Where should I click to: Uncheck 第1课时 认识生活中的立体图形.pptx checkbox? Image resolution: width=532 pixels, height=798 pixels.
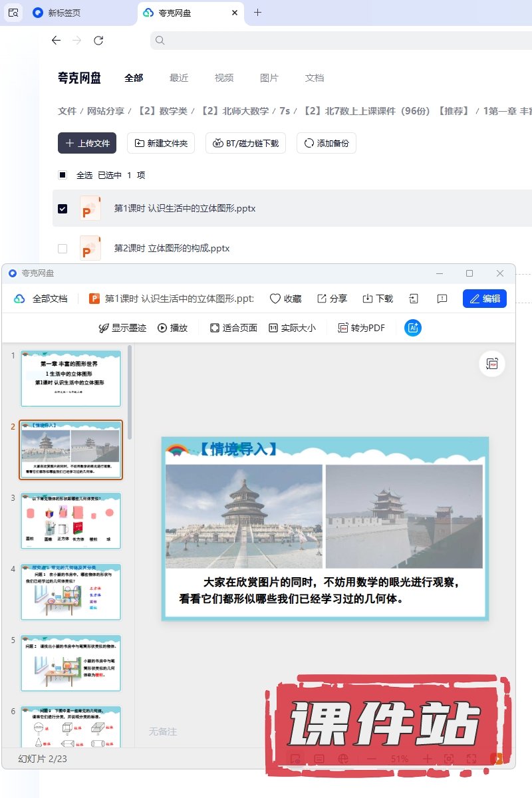pyautogui.click(x=63, y=209)
